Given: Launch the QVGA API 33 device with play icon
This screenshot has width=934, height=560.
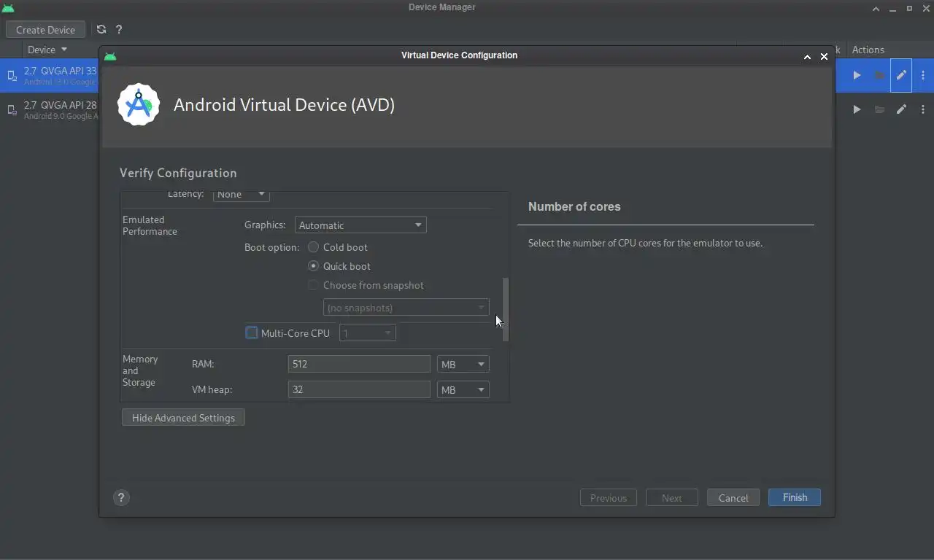Looking at the screenshot, I should coord(857,75).
